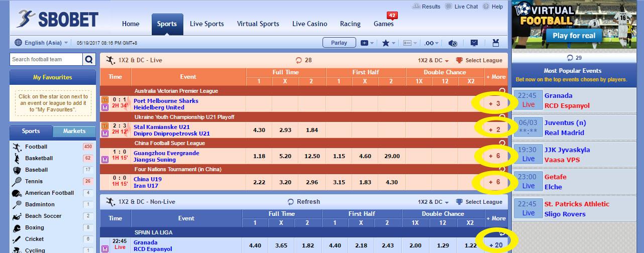Open the 1X2 & DC dropdown in Live panel

point(433,60)
